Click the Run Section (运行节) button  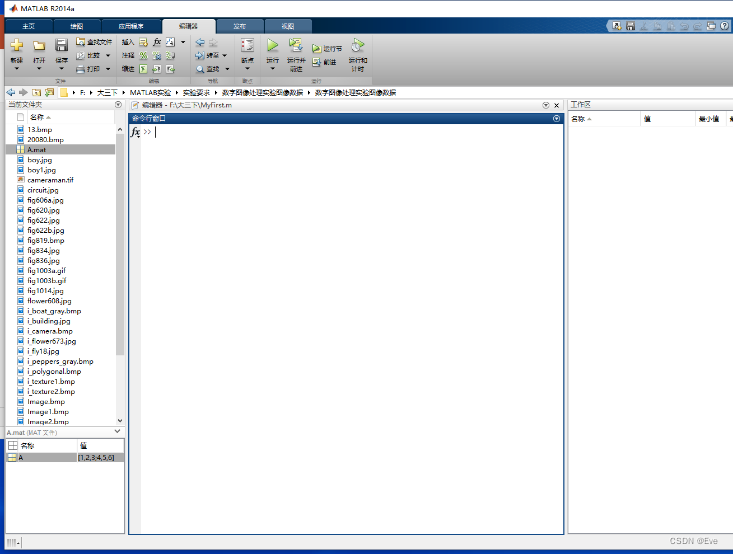[327, 49]
